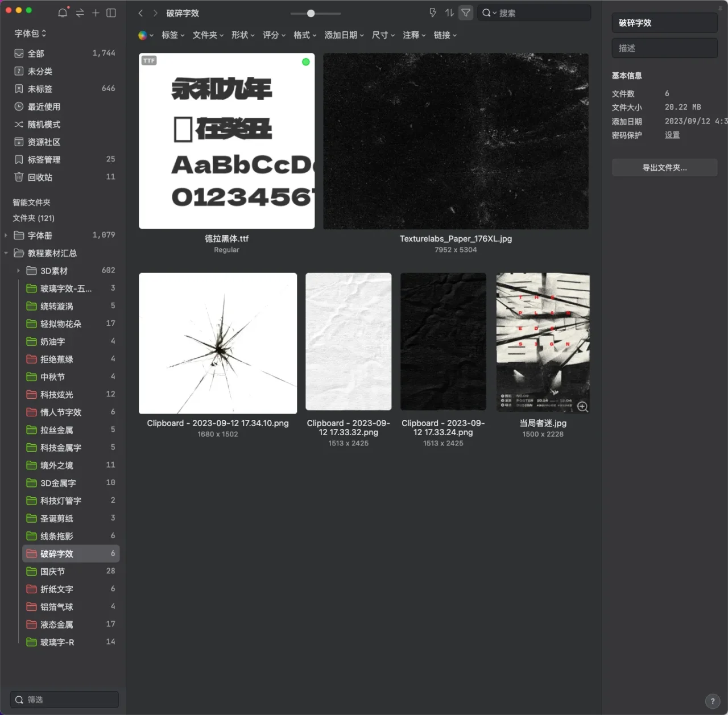Click the lightning quick action icon
Viewport: 728px width, 715px height.
(433, 13)
